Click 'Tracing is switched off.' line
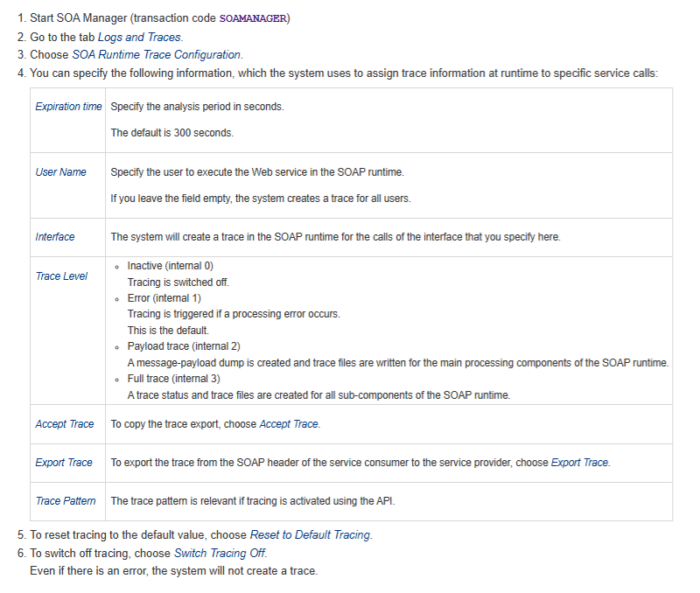700x593 pixels. click(x=178, y=282)
